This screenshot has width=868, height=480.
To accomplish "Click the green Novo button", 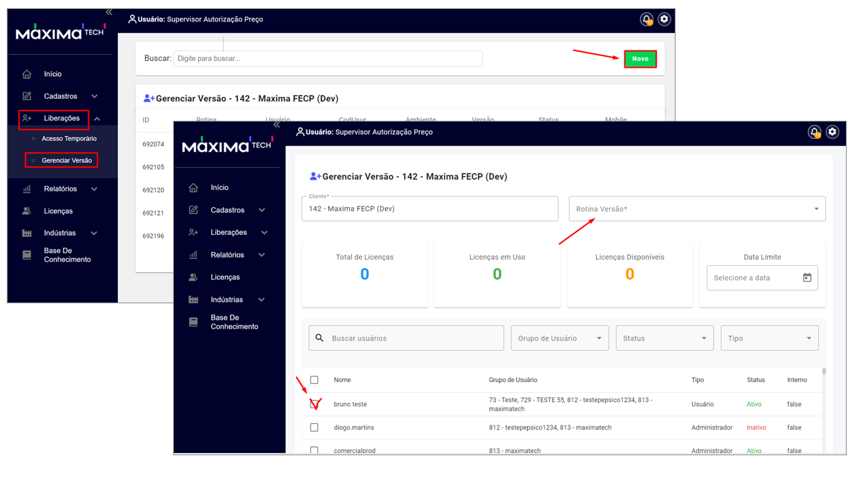I will (640, 59).
